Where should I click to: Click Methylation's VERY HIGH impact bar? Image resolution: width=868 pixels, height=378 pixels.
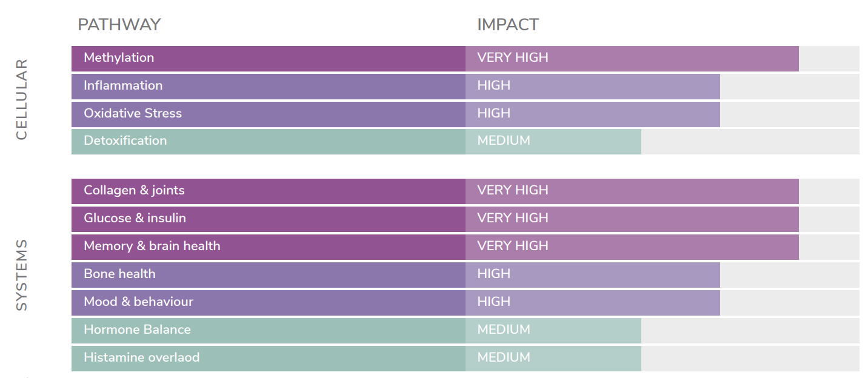(x=632, y=59)
